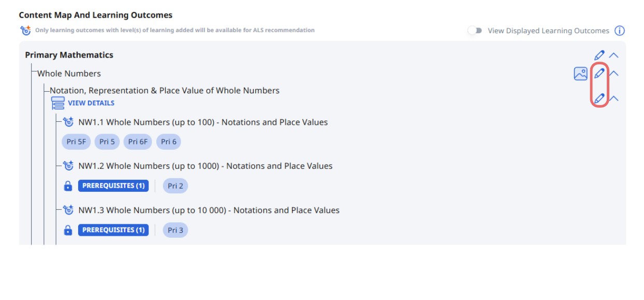This screenshot has width=644, height=300.
Task: Open the VIEW DETAILS link
Action: pyautogui.click(x=91, y=103)
